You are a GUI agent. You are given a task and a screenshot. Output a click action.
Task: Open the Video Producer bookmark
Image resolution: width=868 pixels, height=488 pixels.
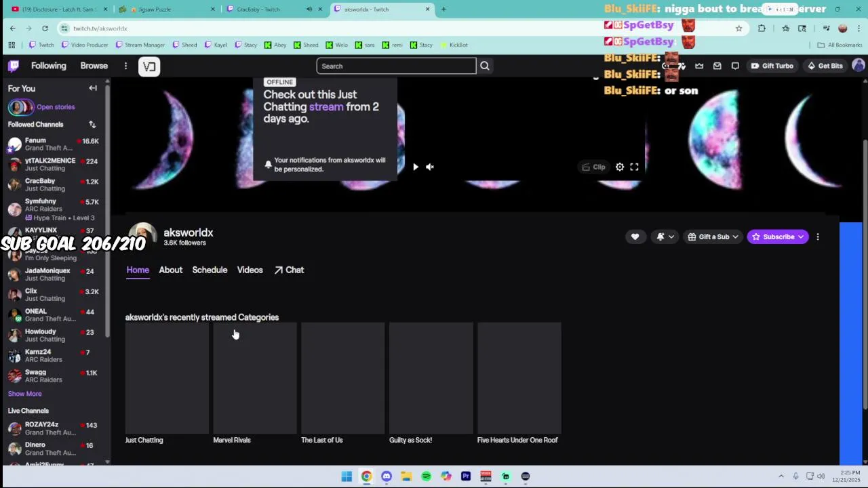84,45
